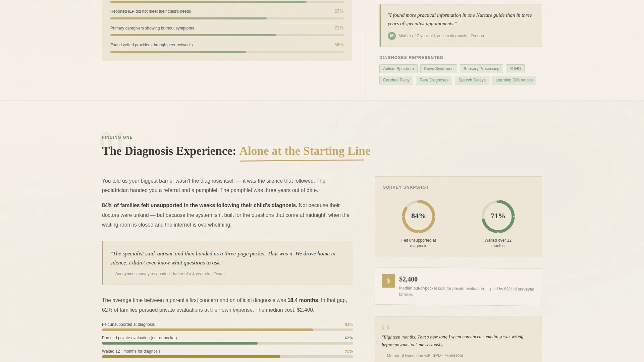Click 'Primary caregivers showing burnout symptoms' label
Viewport: 644px width, 362px height.
[152, 28]
